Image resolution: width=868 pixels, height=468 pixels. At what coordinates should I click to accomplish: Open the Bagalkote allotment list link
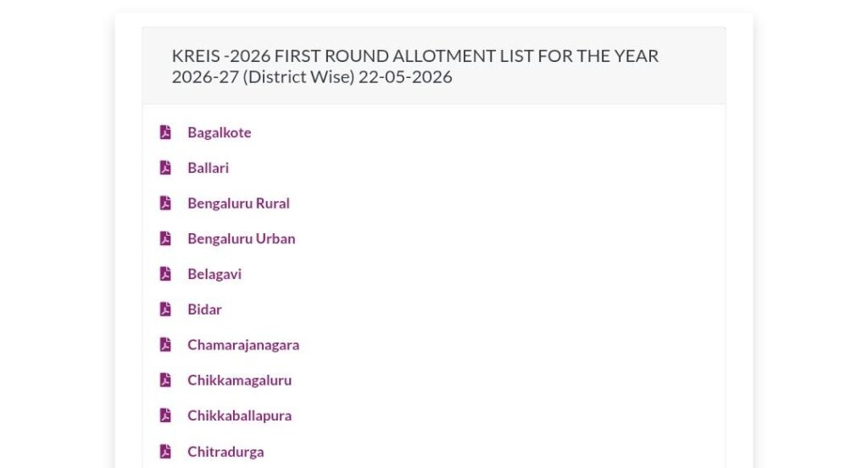click(x=220, y=133)
